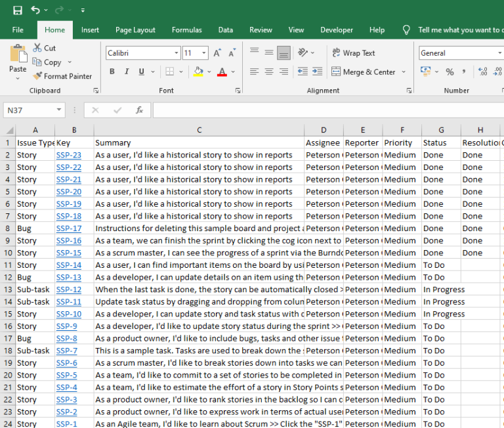Switch to the Formulas ribbon tab
504x428 pixels.
[186, 30]
